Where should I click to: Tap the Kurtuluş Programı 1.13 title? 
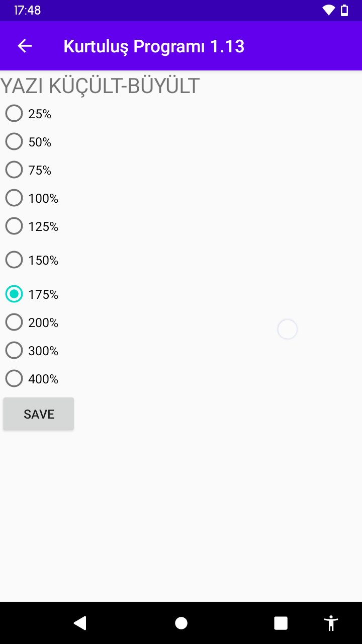(154, 46)
